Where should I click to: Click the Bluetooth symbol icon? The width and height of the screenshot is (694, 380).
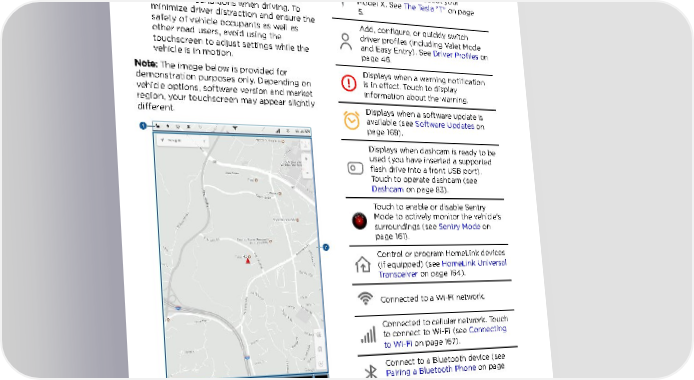[x=371, y=372]
